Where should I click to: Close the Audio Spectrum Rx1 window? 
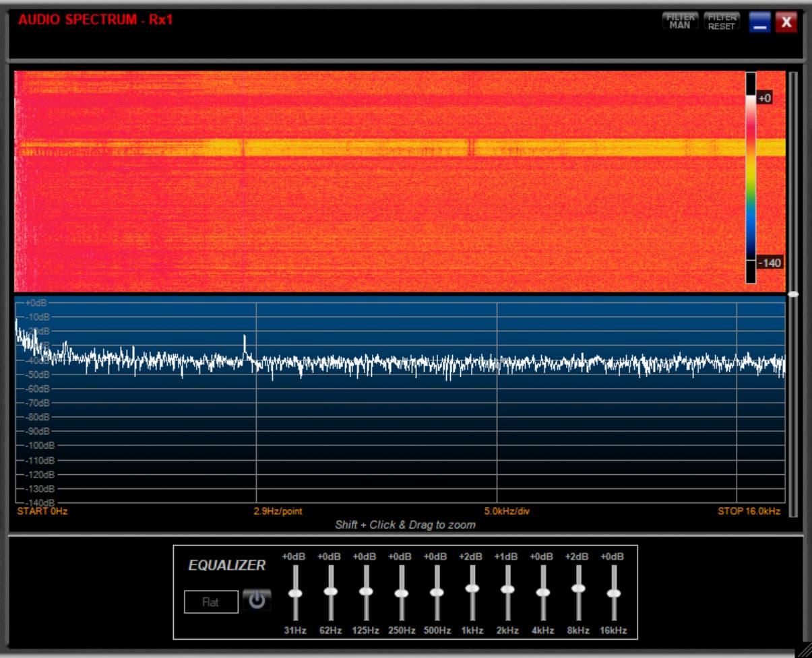click(x=786, y=23)
